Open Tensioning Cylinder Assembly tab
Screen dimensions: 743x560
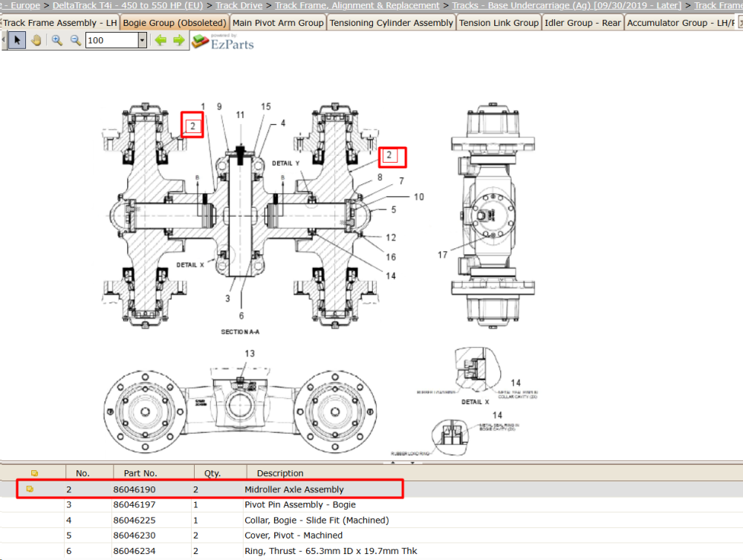pos(391,23)
